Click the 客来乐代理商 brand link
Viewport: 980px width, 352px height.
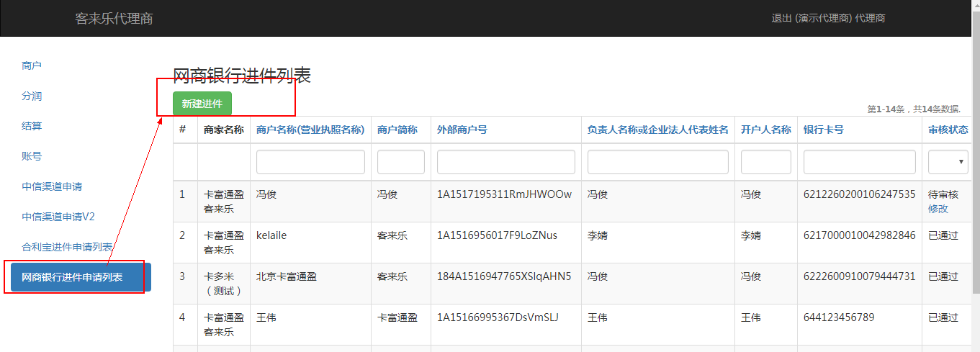tap(114, 19)
